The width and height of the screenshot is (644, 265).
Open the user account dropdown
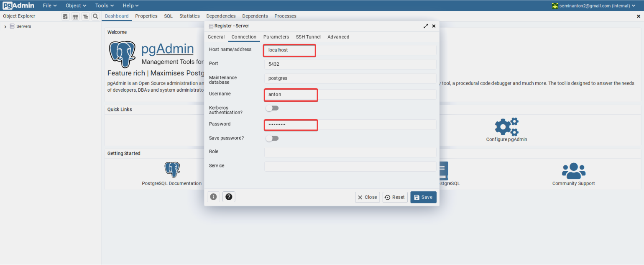tap(594, 6)
